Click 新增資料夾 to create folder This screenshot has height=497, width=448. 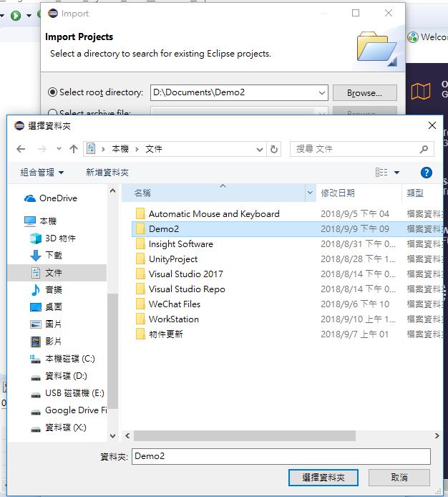107,173
